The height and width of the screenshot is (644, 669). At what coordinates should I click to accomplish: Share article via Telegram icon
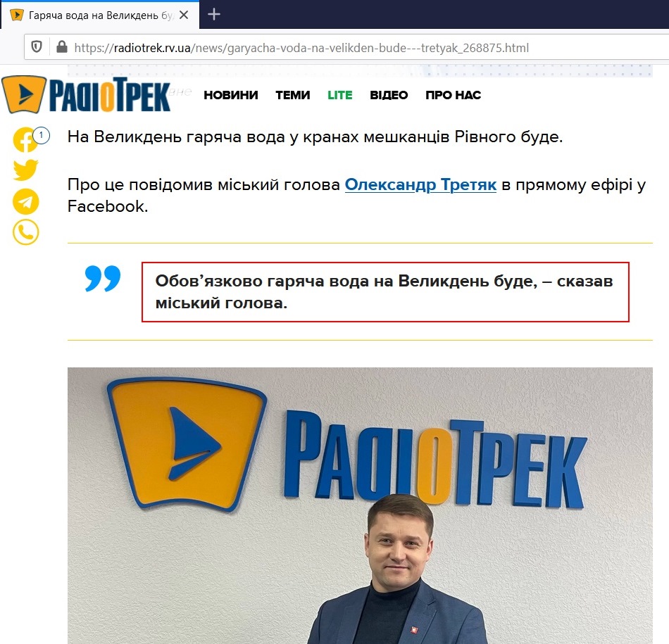point(25,201)
